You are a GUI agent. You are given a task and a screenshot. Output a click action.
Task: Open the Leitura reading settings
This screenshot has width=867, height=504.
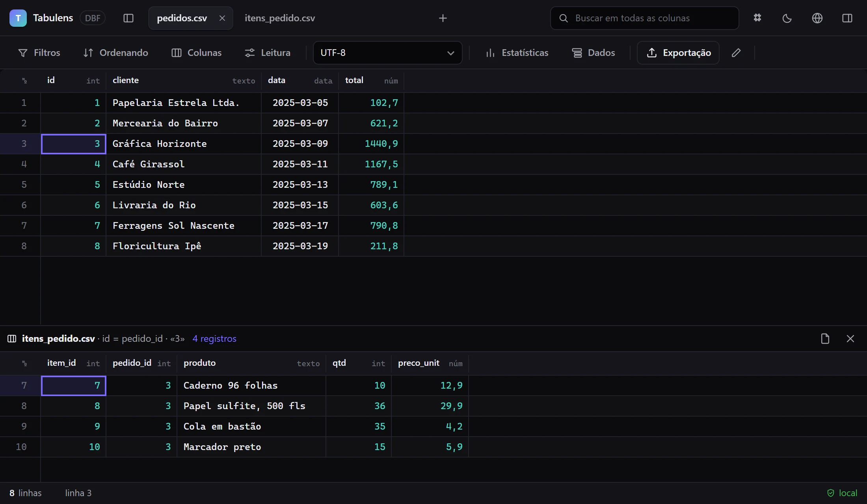[x=268, y=53]
